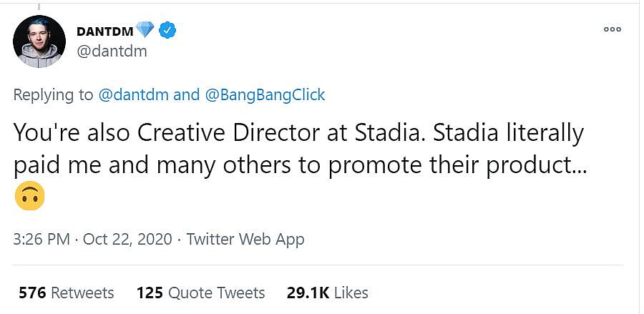The width and height of the screenshot is (644, 314).
Task: Click the tweet text starting "You're also Creative Director"
Action: pos(298,134)
